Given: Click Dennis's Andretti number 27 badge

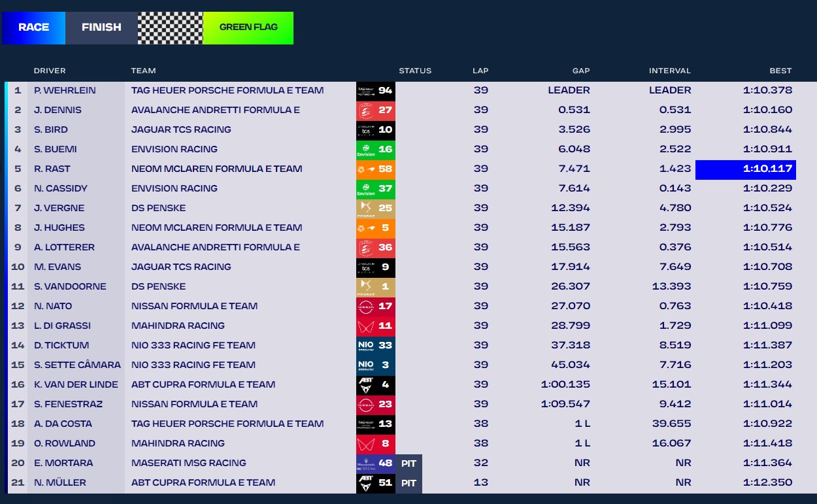Looking at the screenshot, I should click(376, 110).
